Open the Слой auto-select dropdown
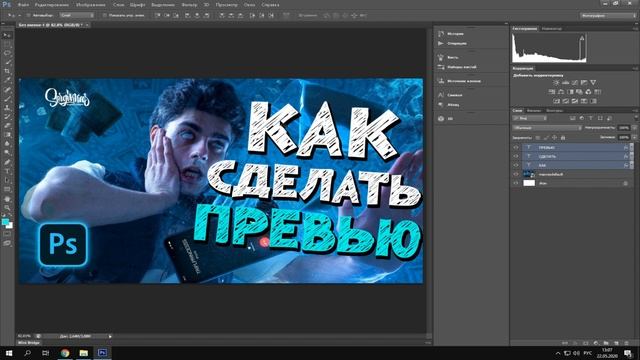The image size is (640, 360). tap(77, 15)
